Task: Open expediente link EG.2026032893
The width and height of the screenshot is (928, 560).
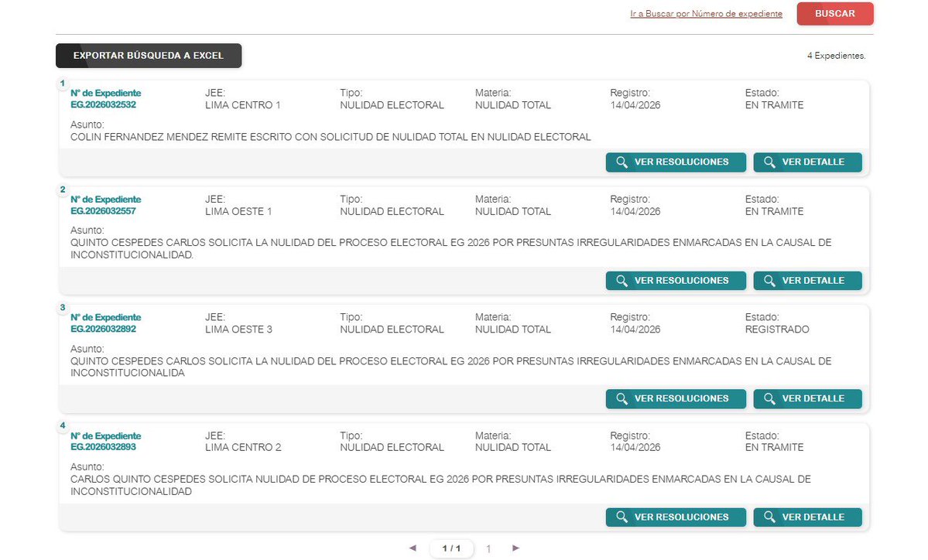Action: coord(103,447)
